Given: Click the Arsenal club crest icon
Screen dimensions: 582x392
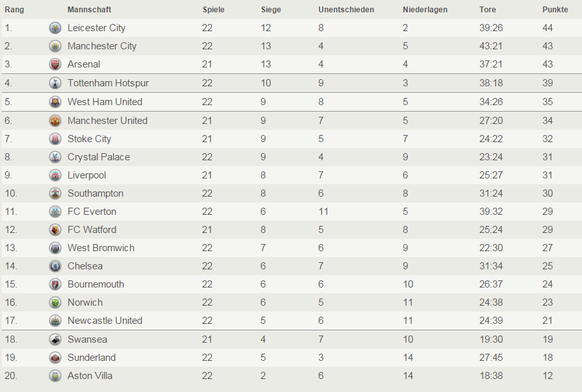Looking at the screenshot, I should point(55,64).
